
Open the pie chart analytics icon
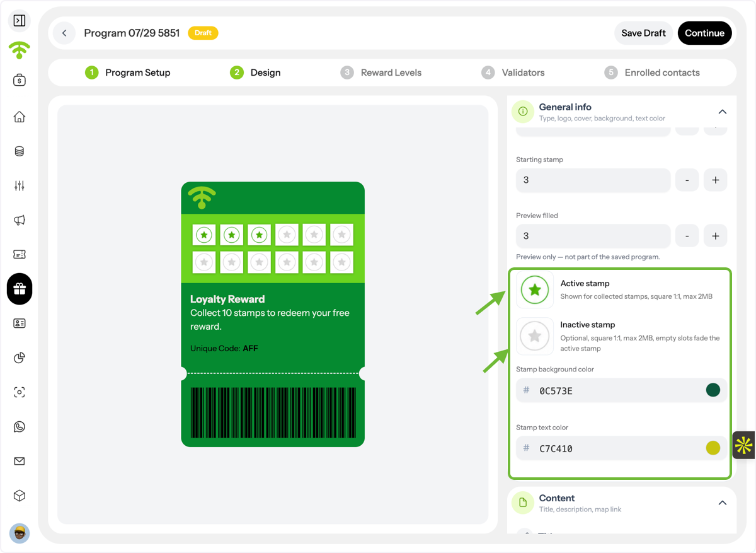[20, 358]
